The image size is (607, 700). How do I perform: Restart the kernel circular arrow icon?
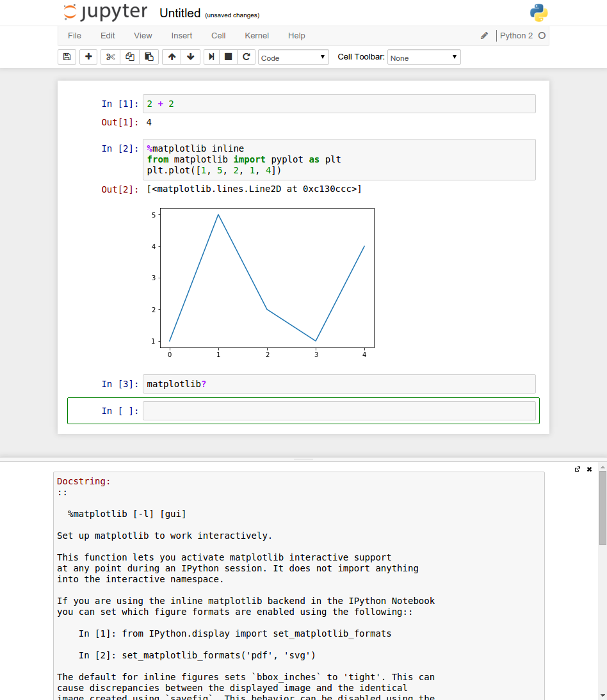tap(246, 57)
